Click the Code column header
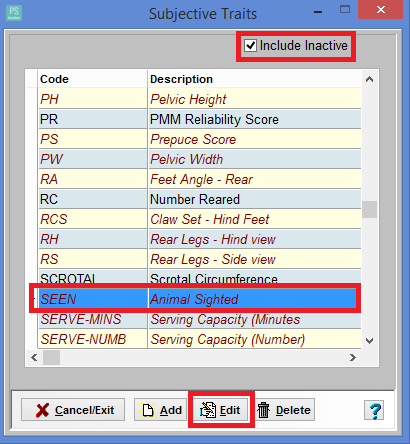Screen dimensions: 410x444 (93, 79)
